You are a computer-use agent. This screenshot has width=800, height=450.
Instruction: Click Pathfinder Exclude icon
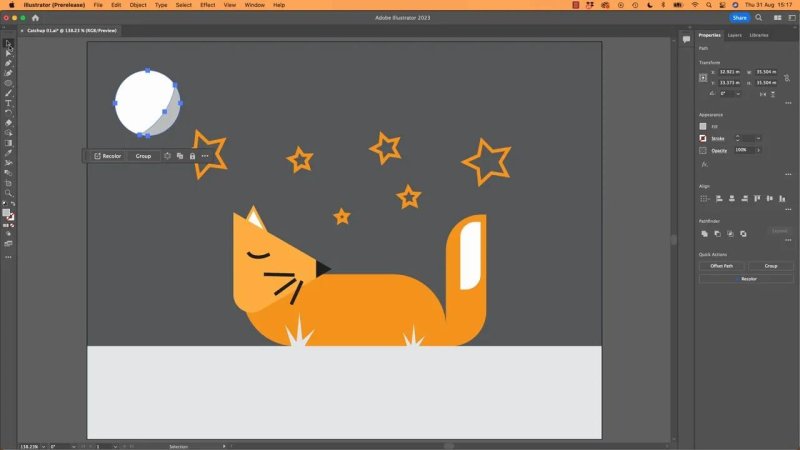click(x=743, y=234)
